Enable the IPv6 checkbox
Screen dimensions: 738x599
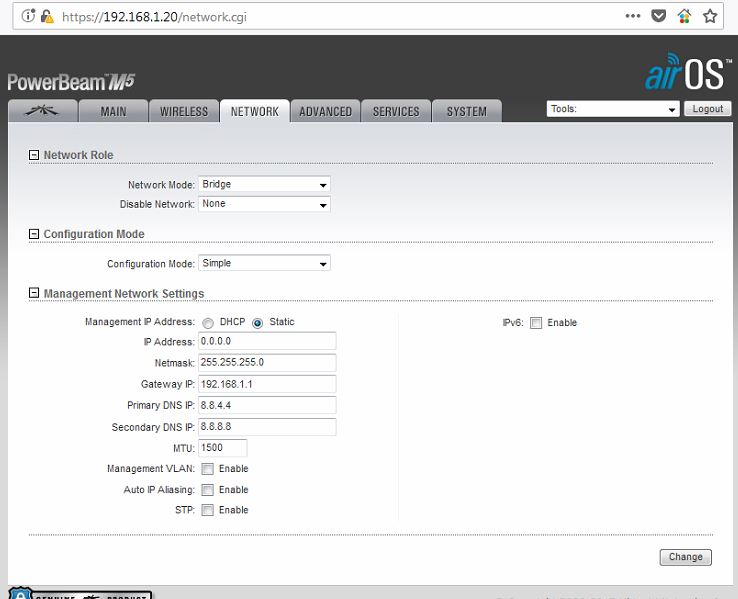point(536,323)
